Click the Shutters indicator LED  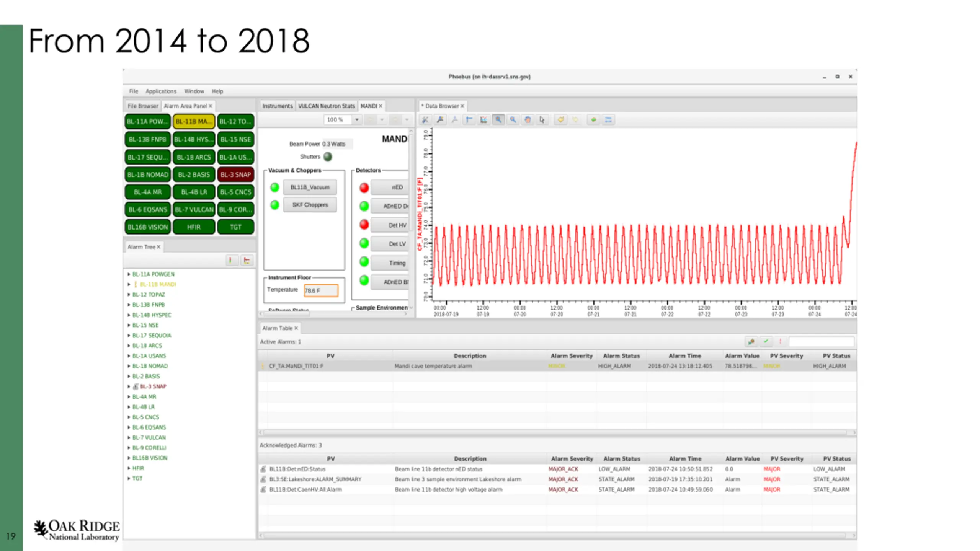tap(328, 156)
